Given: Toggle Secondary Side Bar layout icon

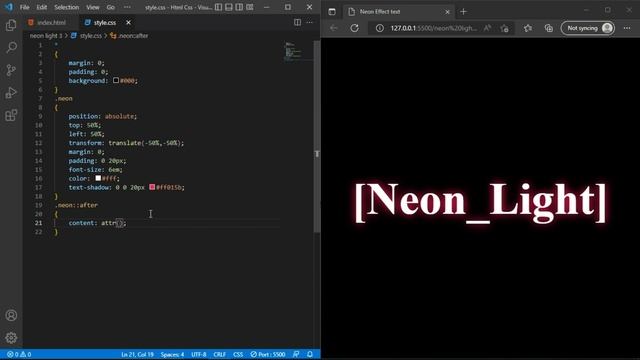Looking at the screenshot, I should pyautogui.click(x=239, y=7).
